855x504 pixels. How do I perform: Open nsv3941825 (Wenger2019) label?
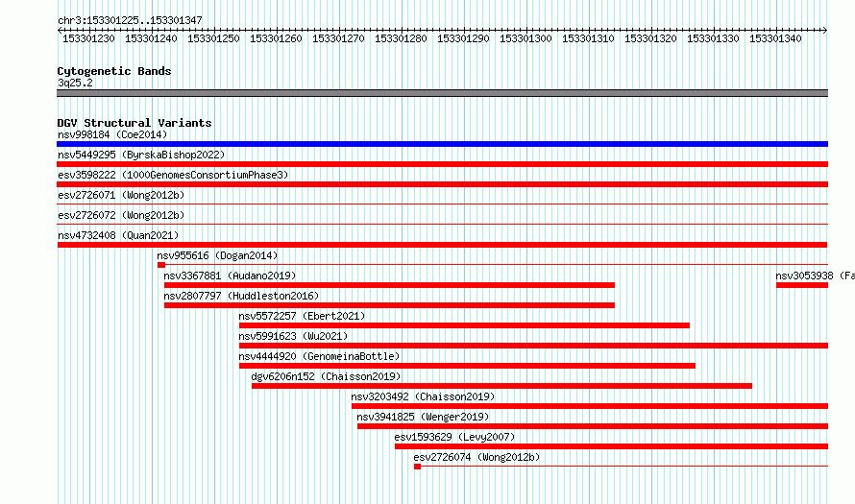(x=423, y=417)
